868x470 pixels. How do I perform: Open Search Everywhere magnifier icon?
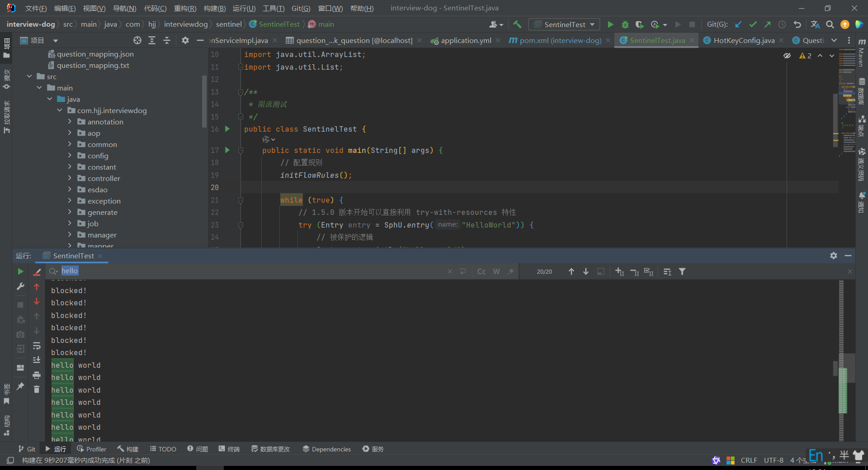[x=830, y=24]
